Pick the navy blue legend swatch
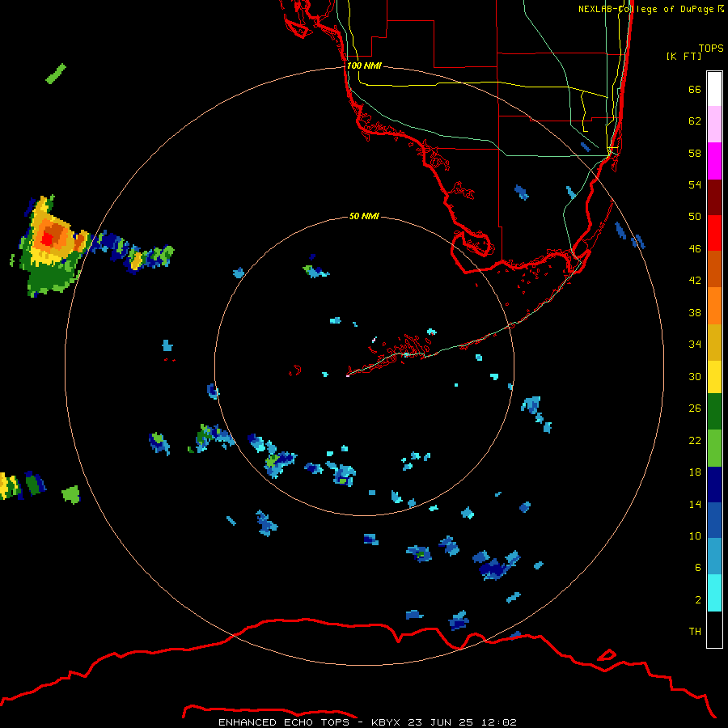 pos(714,485)
